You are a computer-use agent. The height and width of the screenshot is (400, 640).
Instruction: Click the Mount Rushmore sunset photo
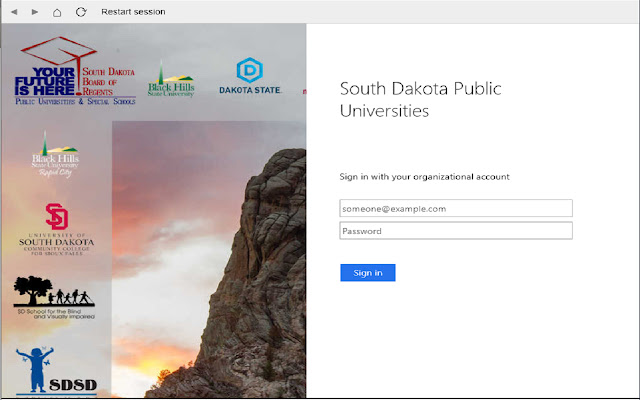coord(209,259)
